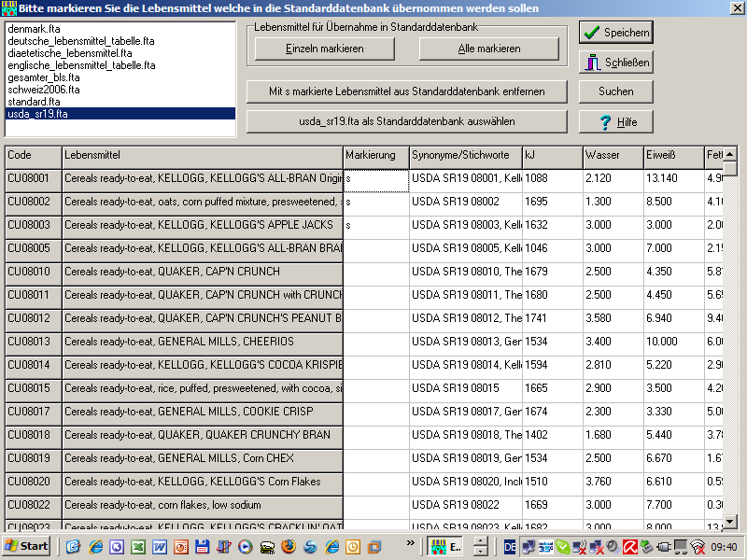Viewport: 747px width, 560px height.
Task: Launch Excel from the quick launch bar
Action: pos(137,546)
